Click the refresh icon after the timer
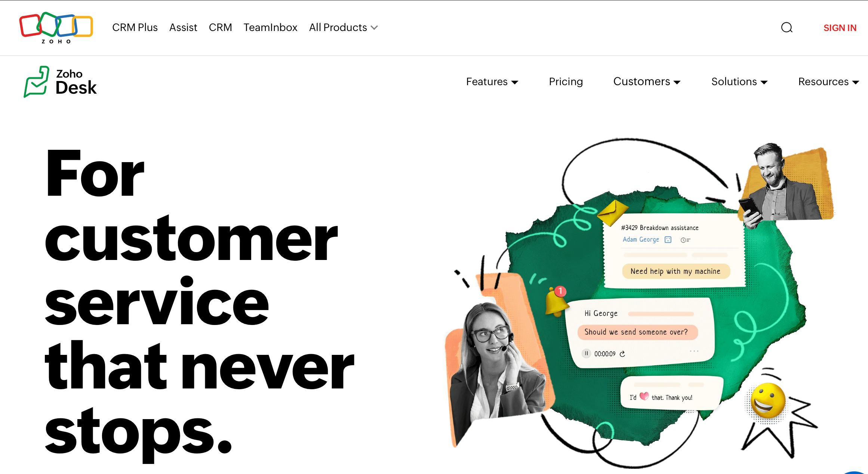Image resolution: width=868 pixels, height=474 pixels. [622, 354]
